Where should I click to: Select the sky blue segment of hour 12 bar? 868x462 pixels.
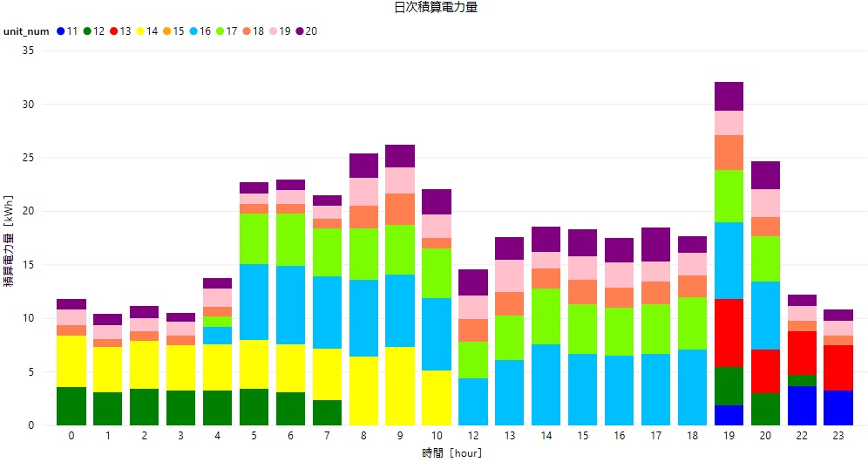click(473, 402)
